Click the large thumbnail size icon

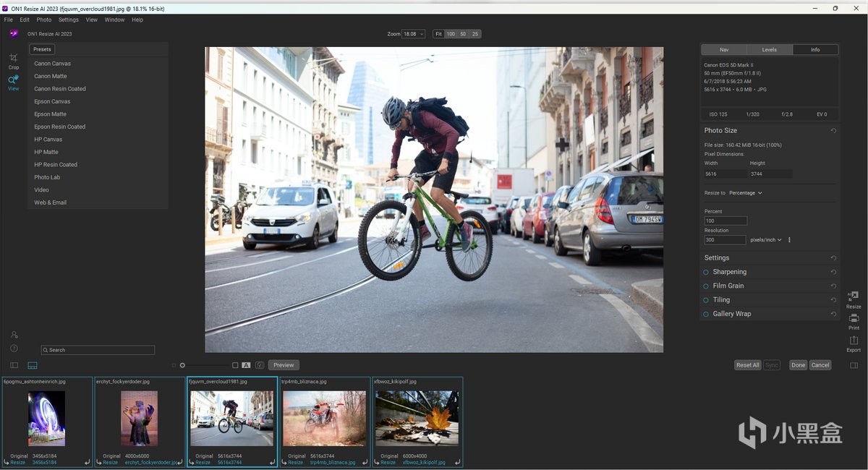[235, 365]
